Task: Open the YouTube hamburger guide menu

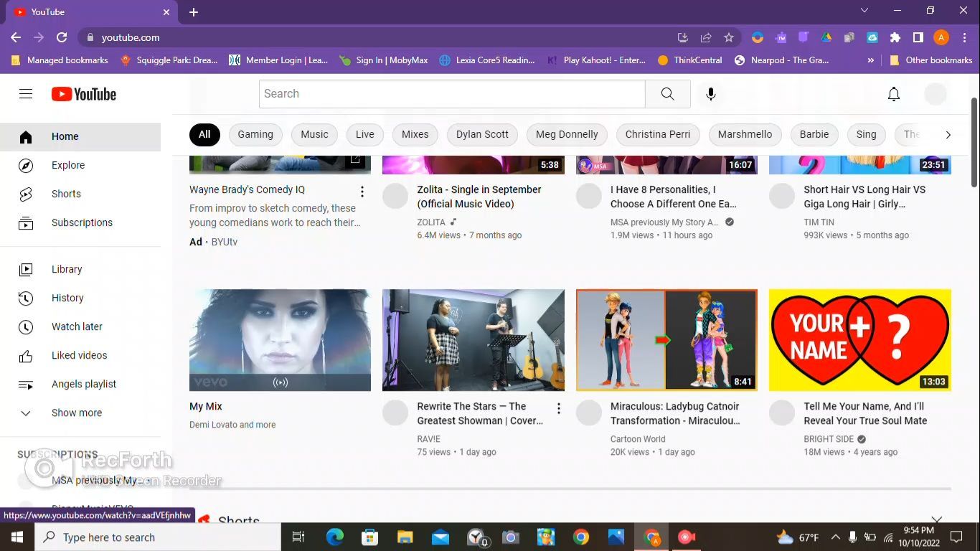Action: [26, 94]
